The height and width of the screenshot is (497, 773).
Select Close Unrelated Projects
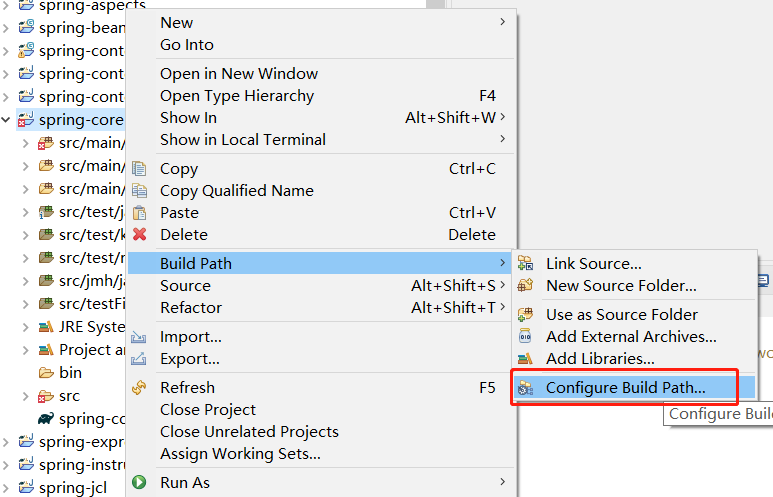pyautogui.click(x=321, y=431)
